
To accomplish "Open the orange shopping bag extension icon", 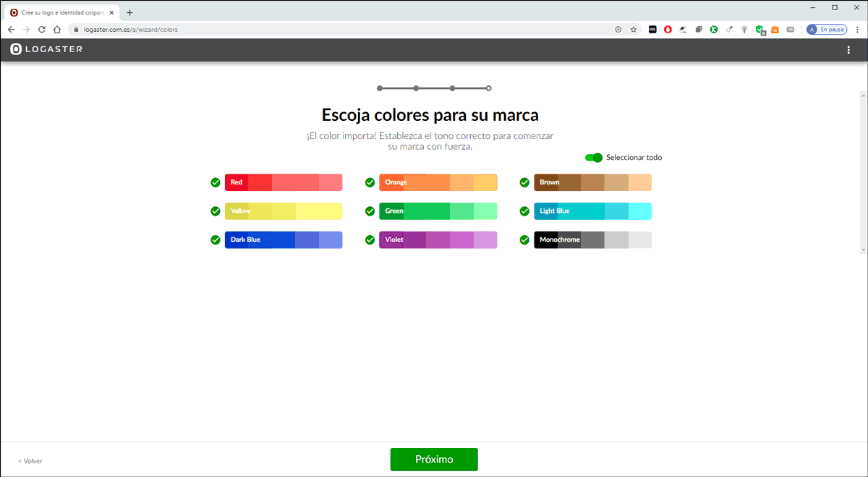I will click(775, 30).
